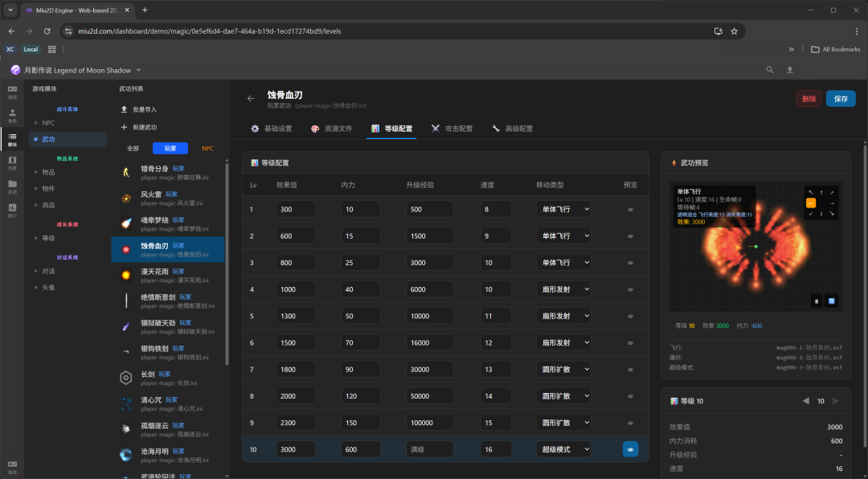This screenshot has width=868, height=479.
Task: Toggle preview eye for level 10 row
Action: (630, 449)
